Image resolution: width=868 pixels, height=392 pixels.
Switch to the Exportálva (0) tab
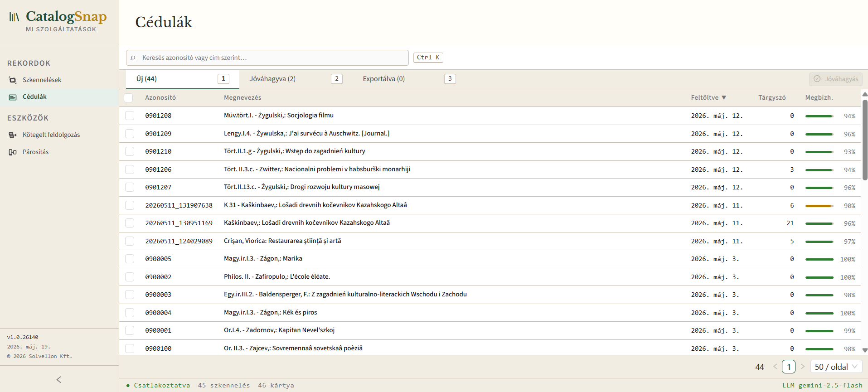click(409, 79)
